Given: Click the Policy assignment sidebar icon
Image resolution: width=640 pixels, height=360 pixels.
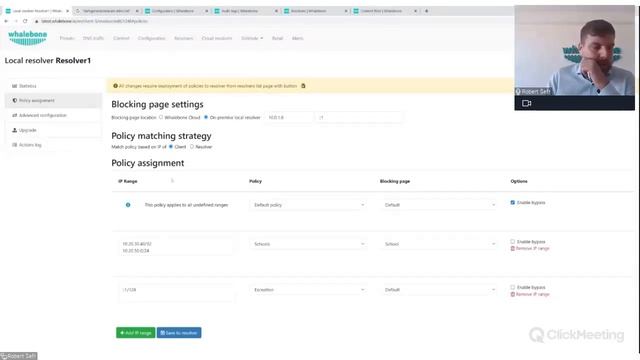Looking at the screenshot, I should tap(14, 100).
